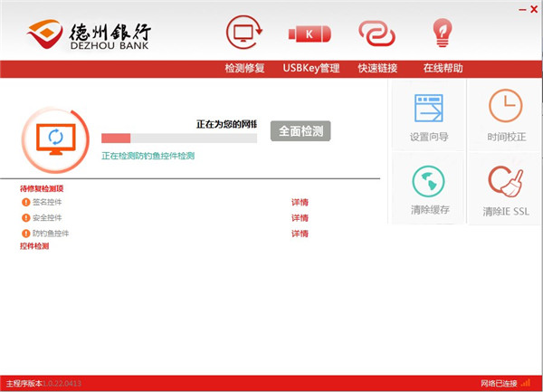Open the 在线帮助 menu label
The width and height of the screenshot is (543, 392).
click(x=443, y=68)
